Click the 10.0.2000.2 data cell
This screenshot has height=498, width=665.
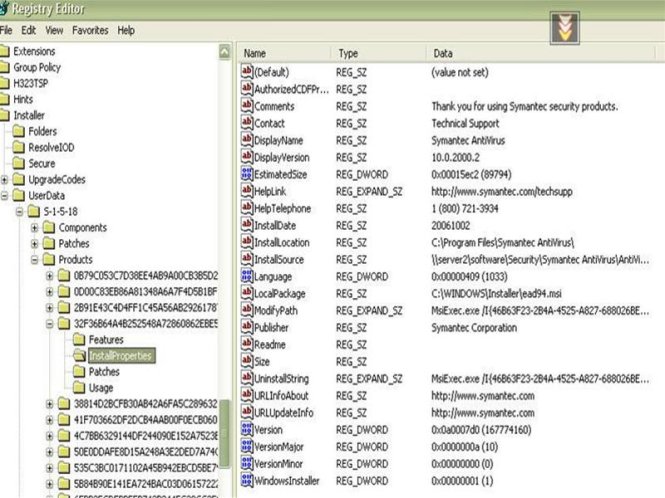tap(455, 157)
